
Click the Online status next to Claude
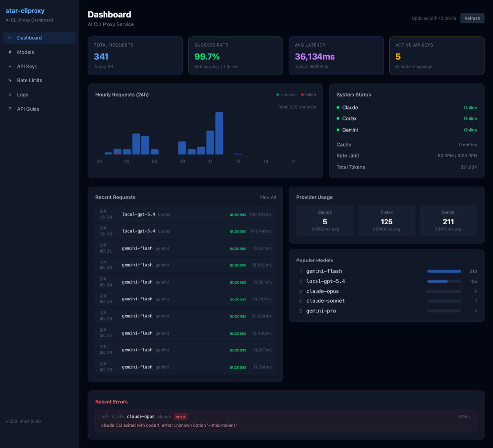click(x=470, y=107)
